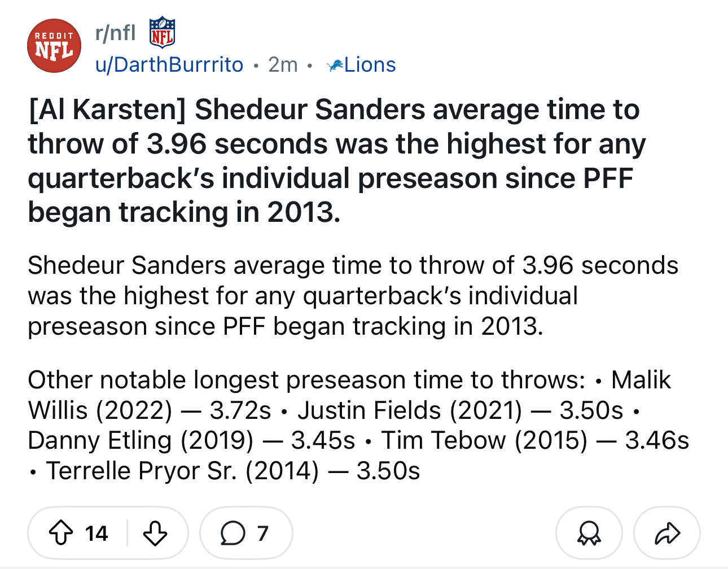The image size is (728, 569).
Task: Downvote the Shedeur Sanders post
Action: (155, 533)
